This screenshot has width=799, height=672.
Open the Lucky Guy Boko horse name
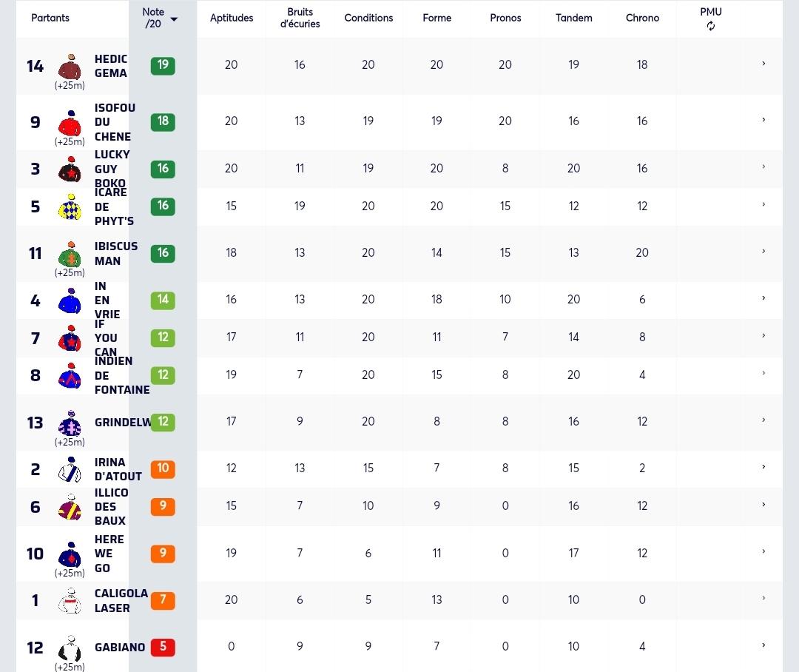pyautogui.click(x=112, y=169)
